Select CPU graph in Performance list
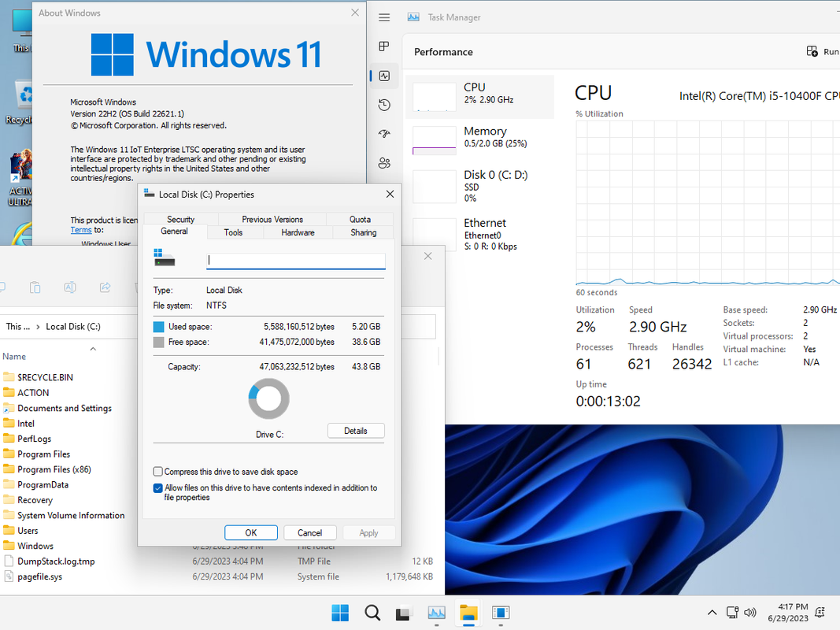This screenshot has width=840, height=630. tap(435, 97)
